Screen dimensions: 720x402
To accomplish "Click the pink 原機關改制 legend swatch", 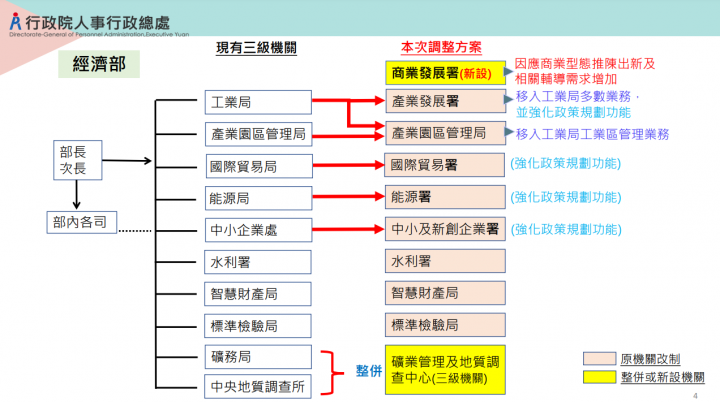I will pos(599,358).
